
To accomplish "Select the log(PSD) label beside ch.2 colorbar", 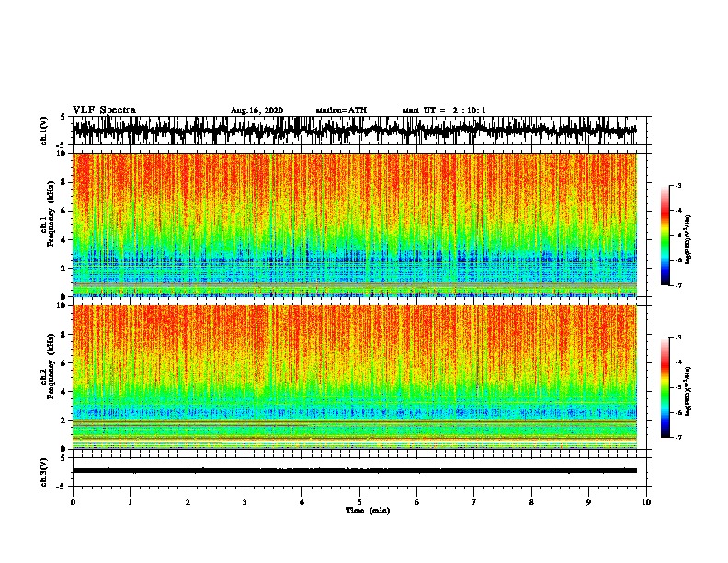I will click(x=688, y=391).
